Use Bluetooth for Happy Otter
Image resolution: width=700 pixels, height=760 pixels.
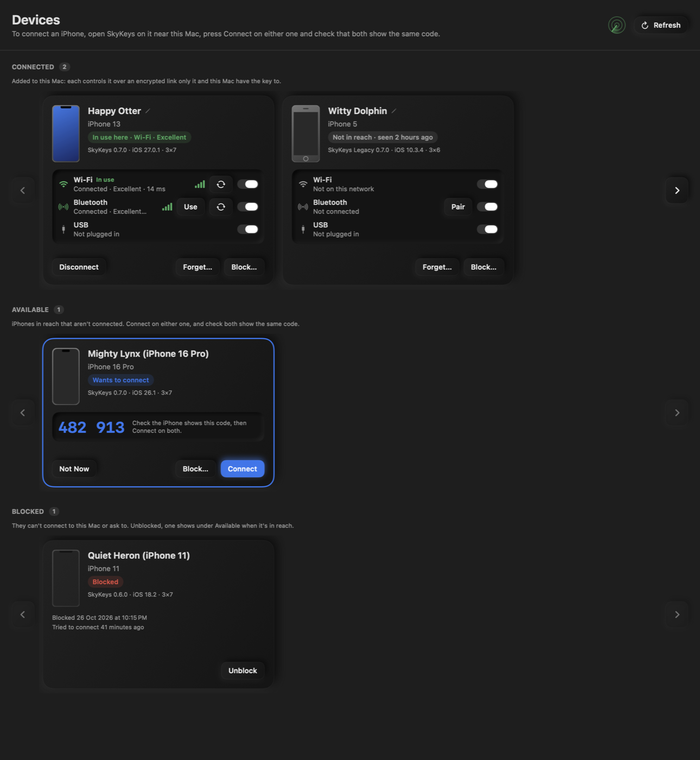[x=190, y=207]
